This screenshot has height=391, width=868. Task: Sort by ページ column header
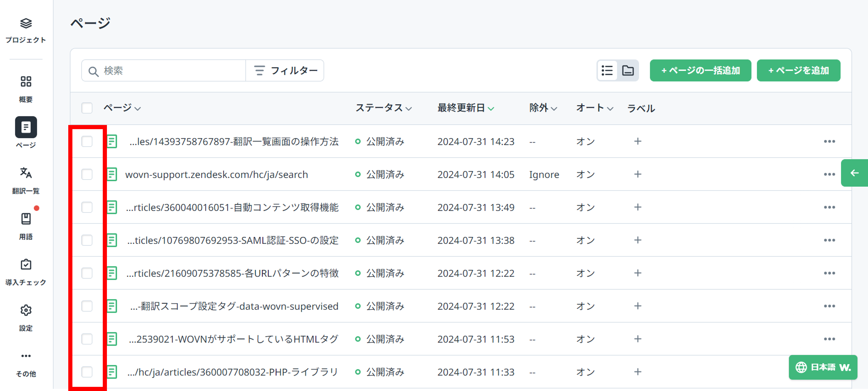pyautogui.click(x=122, y=108)
